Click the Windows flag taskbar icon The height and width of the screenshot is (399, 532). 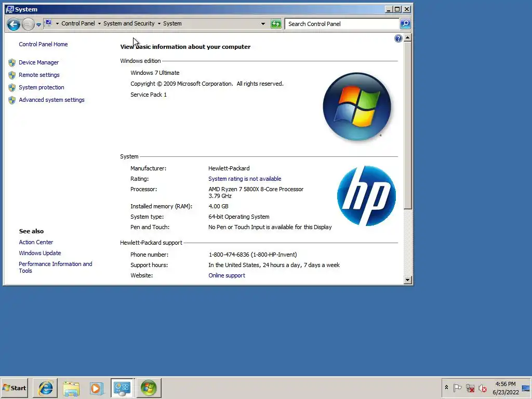click(x=149, y=388)
